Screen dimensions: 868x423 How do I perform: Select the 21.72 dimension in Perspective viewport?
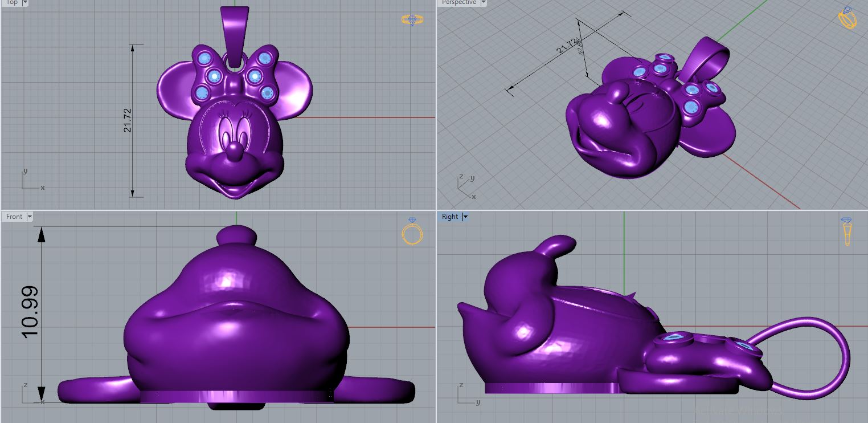567,46
